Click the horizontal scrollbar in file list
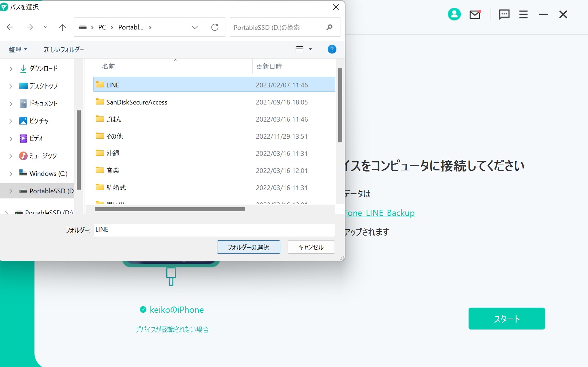The image size is (588, 367). 170,209
